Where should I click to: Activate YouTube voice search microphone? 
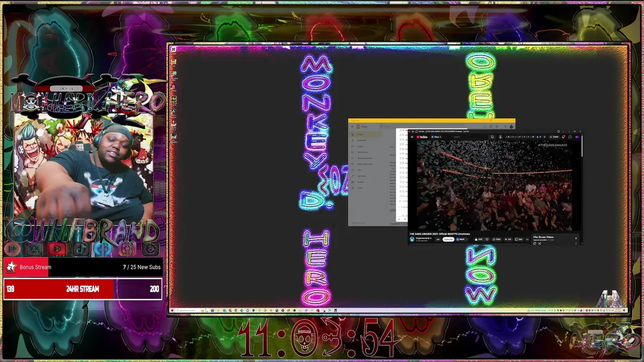point(500,137)
